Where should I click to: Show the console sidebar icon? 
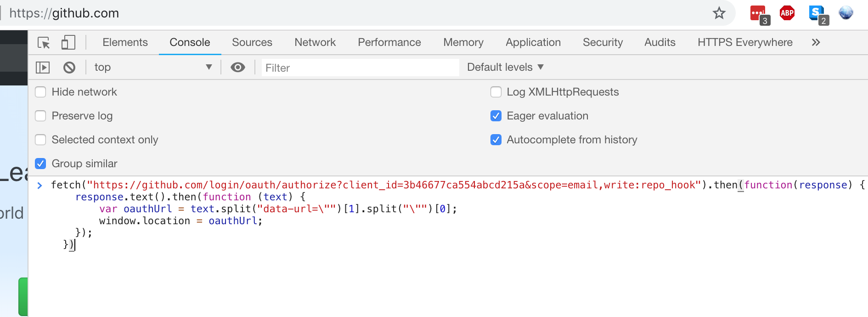pyautogui.click(x=43, y=68)
